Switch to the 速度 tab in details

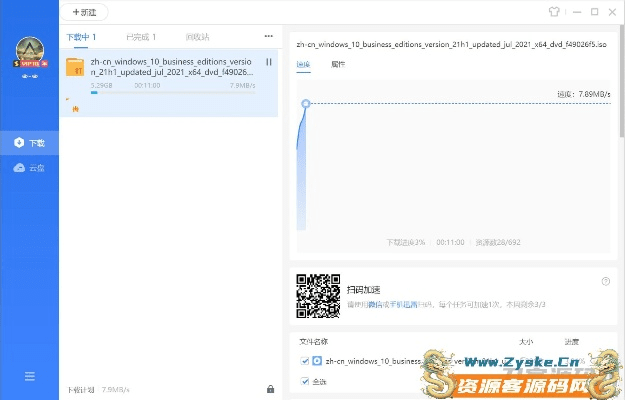(303, 64)
